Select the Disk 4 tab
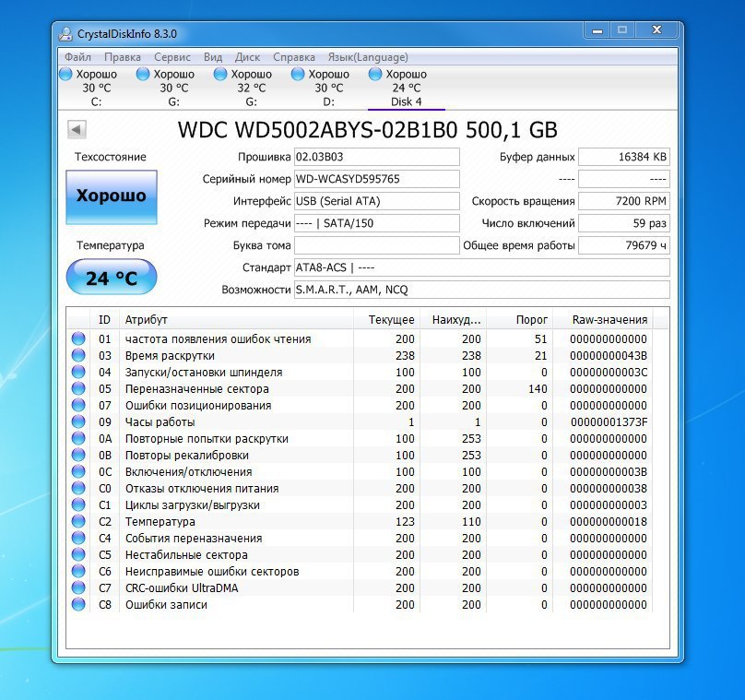The height and width of the screenshot is (700, 745). [x=407, y=88]
